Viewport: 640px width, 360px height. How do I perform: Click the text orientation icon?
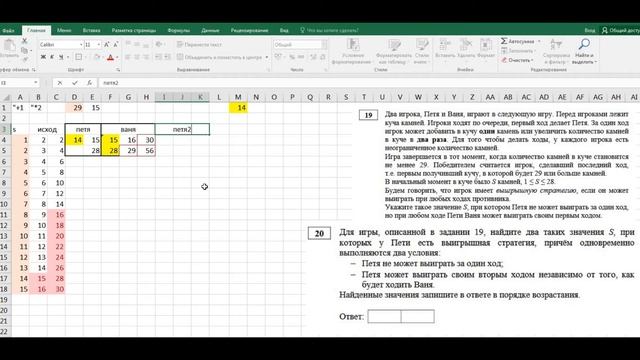tap(159, 44)
